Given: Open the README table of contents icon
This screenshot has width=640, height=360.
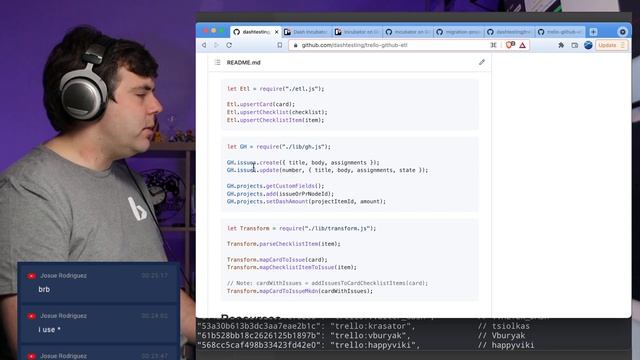Looking at the screenshot, I should click(x=218, y=62).
